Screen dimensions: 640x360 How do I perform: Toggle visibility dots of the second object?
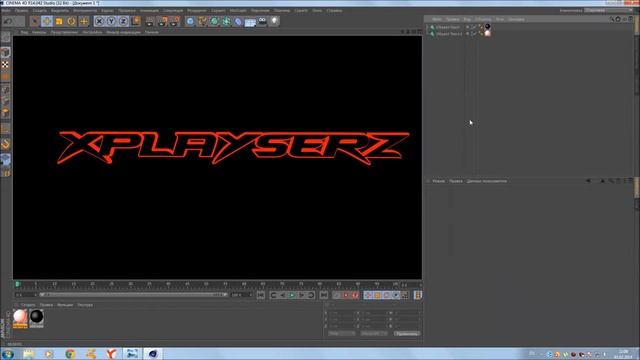468,33
